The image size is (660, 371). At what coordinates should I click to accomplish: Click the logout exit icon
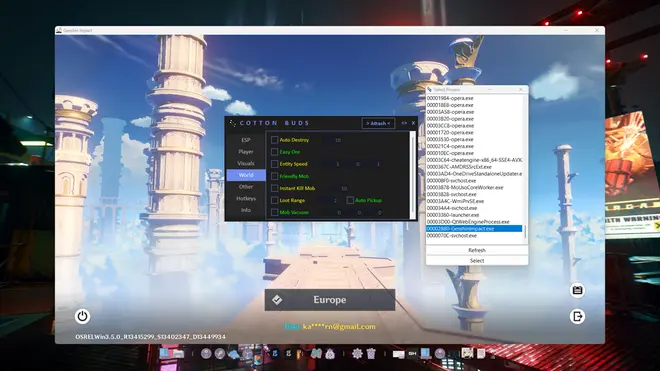pyautogui.click(x=577, y=316)
